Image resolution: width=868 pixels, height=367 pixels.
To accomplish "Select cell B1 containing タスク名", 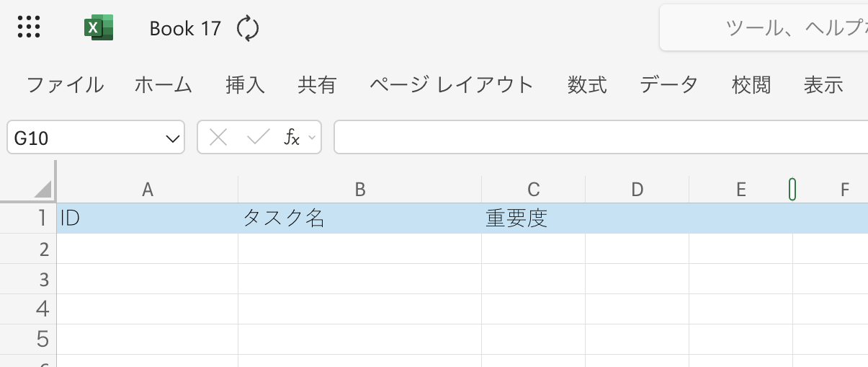I will [x=359, y=218].
